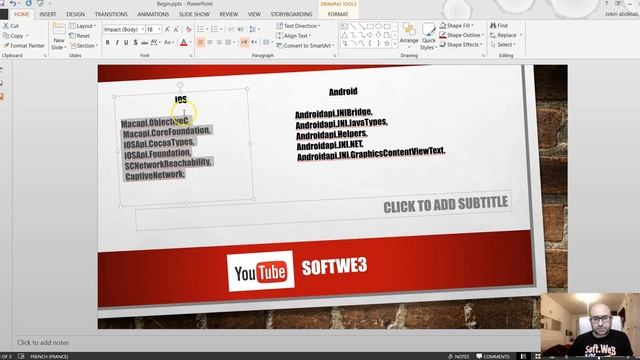This screenshot has height=360, width=640.
Task: Click the Cut icon in Clipboard
Action: tap(6, 26)
